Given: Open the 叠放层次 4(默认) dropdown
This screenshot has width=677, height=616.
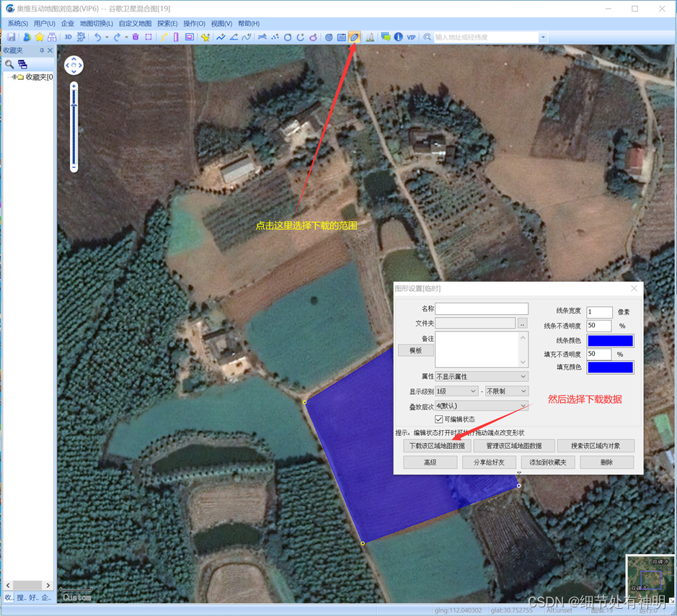Looking at the screenshot, I should [x=482, y=406].
